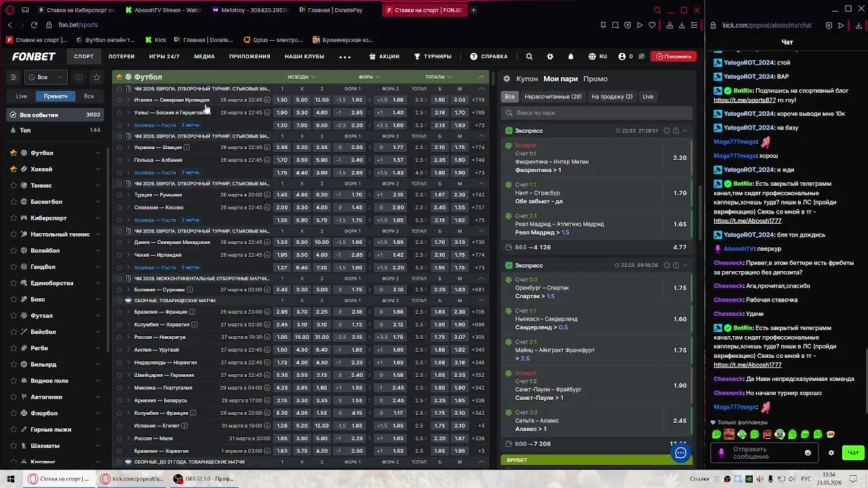Toggle the favorites star filter in sidebar
This screenshot has width=868, height=488.
(97, 77)
